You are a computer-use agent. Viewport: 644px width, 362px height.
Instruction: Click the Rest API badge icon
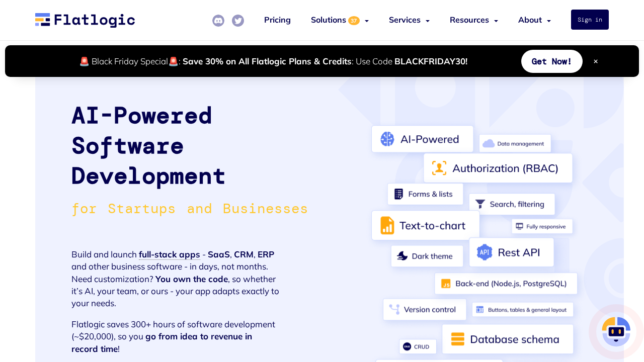(x=485, y=252)
